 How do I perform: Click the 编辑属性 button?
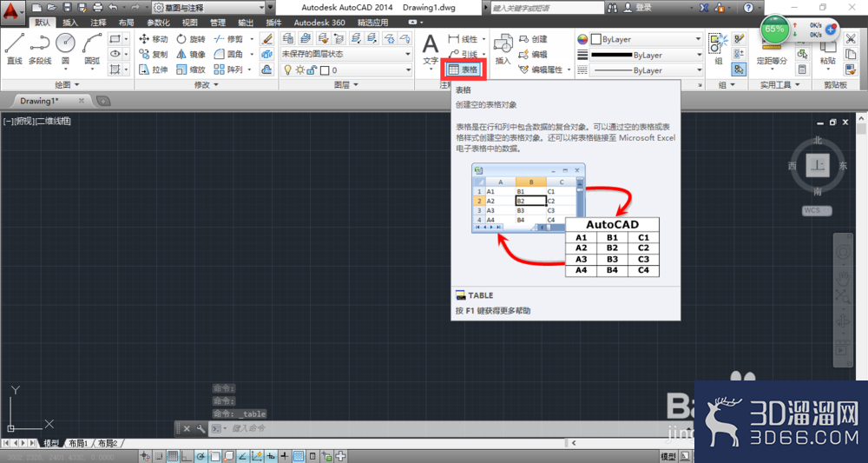click(542, 69)
